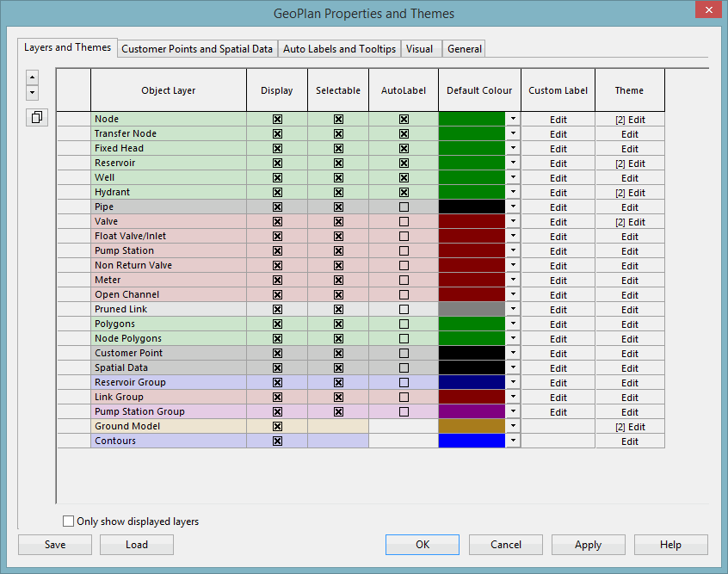This screenshot has height=574, width=728.
Task: Uncheck Display for the Contours layer
Action: 276,441
